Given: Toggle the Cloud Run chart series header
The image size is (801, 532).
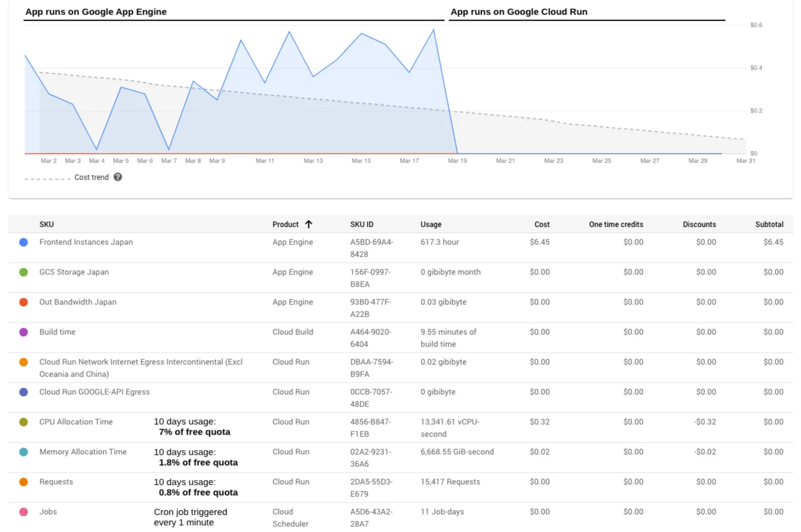Looking at the screenshot, I should pos(519,12).
